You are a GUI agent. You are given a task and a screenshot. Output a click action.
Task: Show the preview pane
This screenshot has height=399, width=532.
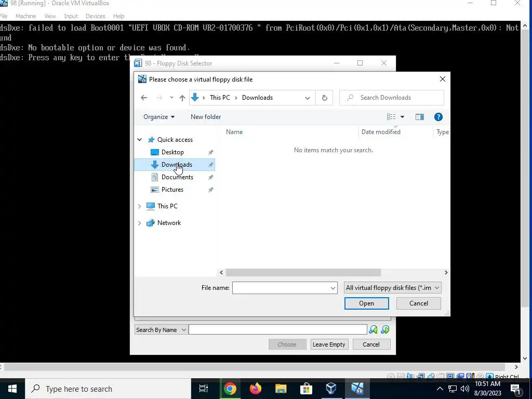(x=420, y=117)
